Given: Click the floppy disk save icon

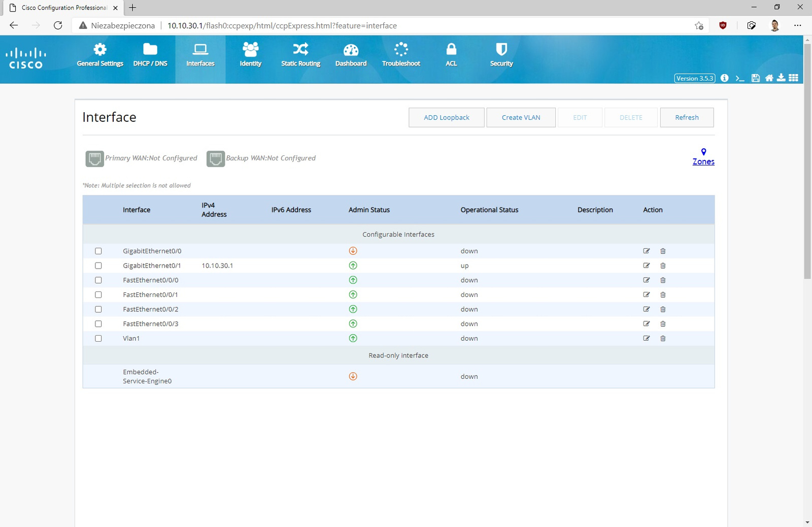Looking at the screenshot, I should point(756,78).
